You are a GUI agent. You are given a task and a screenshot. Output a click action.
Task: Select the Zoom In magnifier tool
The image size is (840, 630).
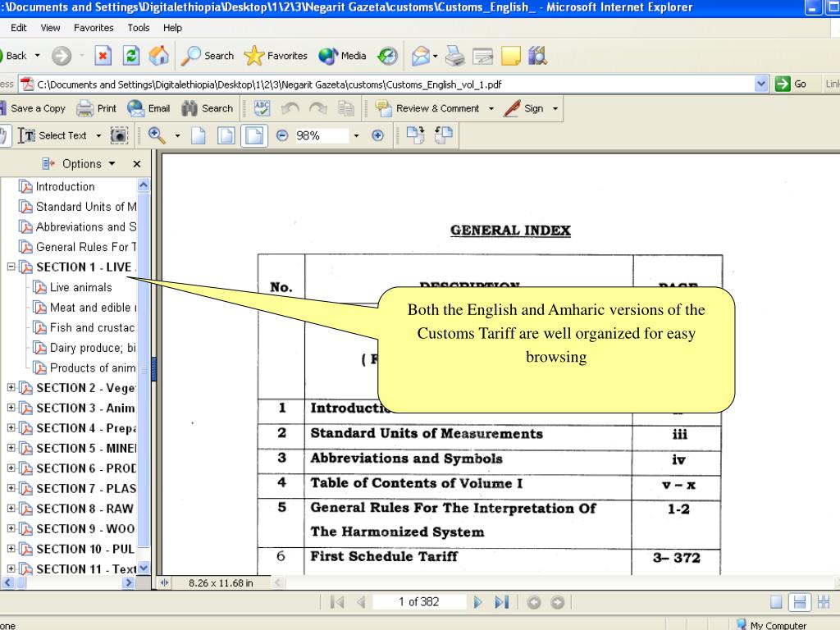coord(157,135)
